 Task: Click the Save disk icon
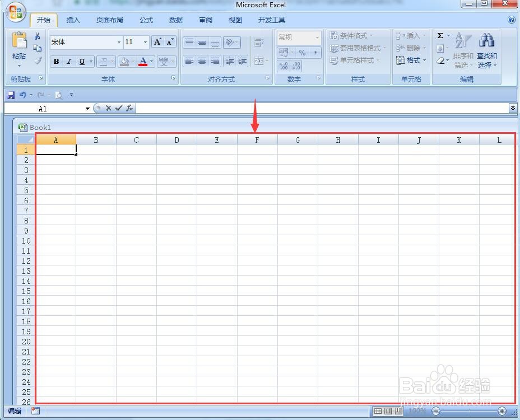(x=11, y=95)
